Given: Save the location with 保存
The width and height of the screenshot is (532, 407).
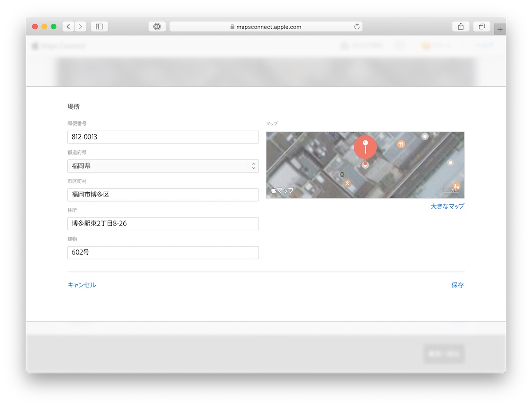Looking at the screenshot, I should click(x=458, y=285).
